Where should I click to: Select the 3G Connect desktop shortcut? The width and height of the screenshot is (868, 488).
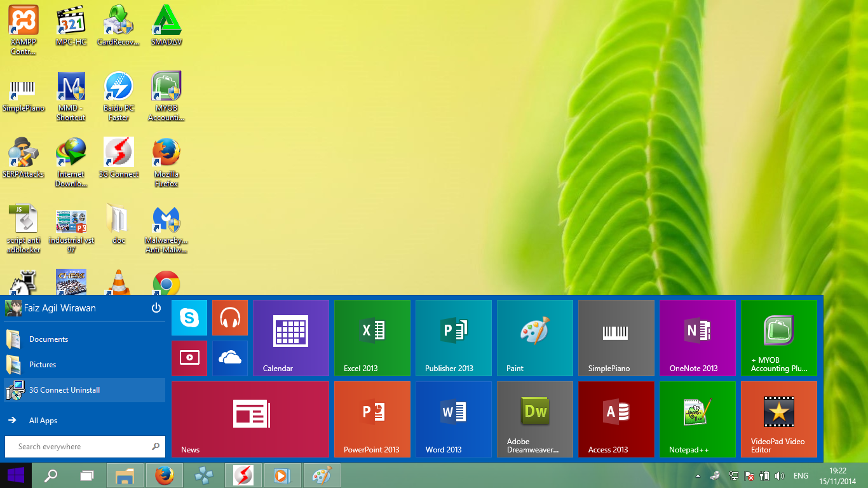(x=118, y=158)
